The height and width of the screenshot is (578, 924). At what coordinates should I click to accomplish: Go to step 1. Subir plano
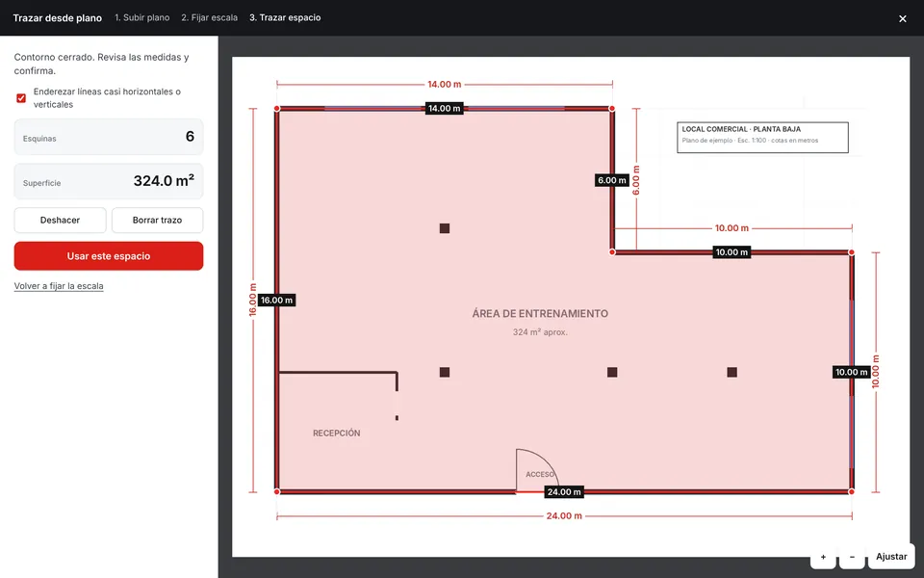click(142, 17)
